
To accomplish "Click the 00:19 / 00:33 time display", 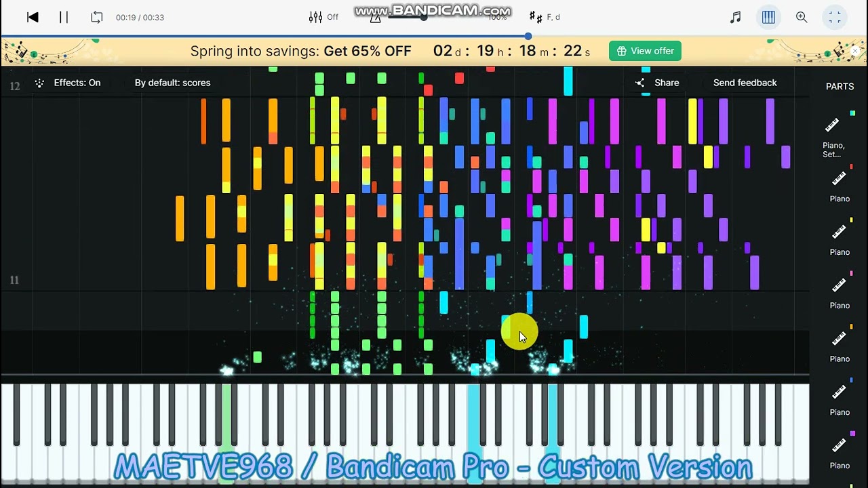I will point(140,18).
